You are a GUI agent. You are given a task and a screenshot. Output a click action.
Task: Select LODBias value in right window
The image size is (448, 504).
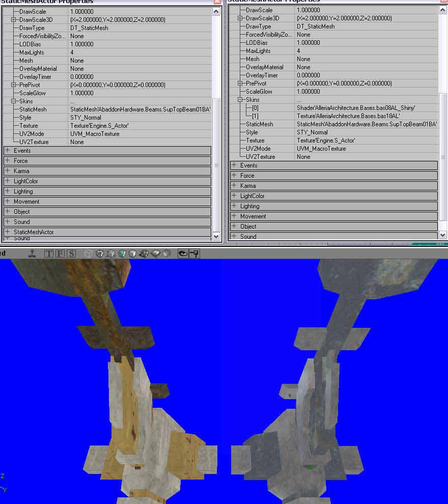coord(308,43)
